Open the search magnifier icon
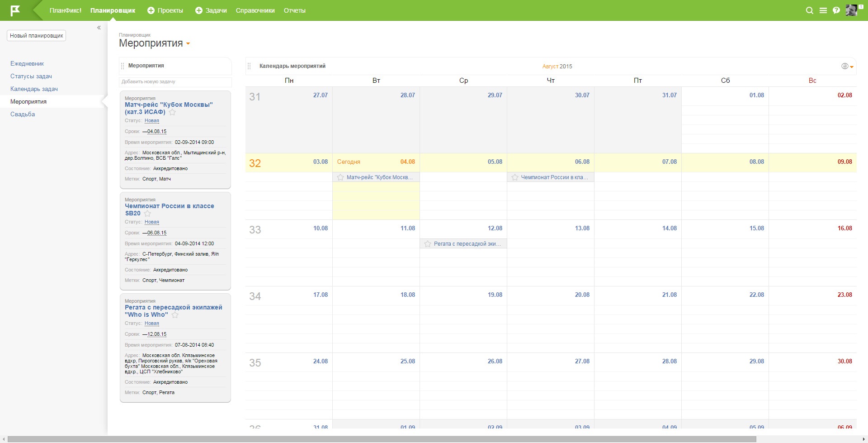The height and width of the screenshot is (443, 868). (810, 10)
